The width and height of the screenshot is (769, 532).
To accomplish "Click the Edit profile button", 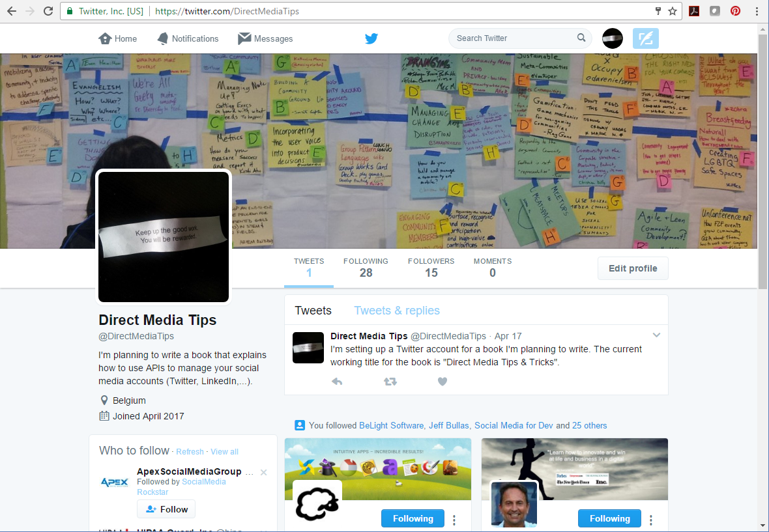I will click(633, 268).
